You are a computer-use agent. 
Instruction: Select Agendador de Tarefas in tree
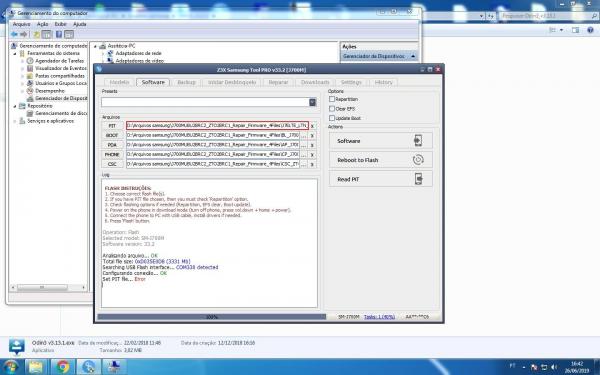[59, 61]
